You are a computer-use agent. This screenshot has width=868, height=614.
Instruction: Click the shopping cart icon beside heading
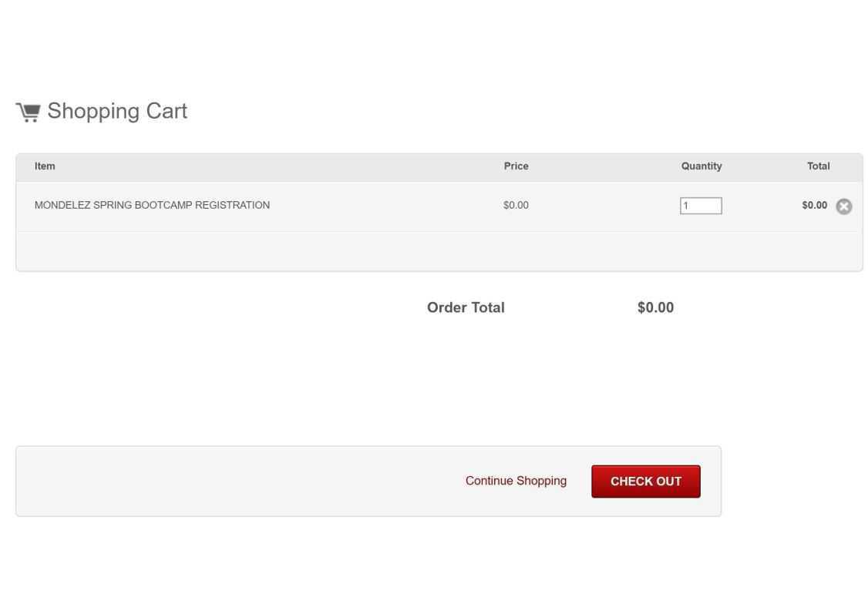pyautogui.click(x=29, y=112)
